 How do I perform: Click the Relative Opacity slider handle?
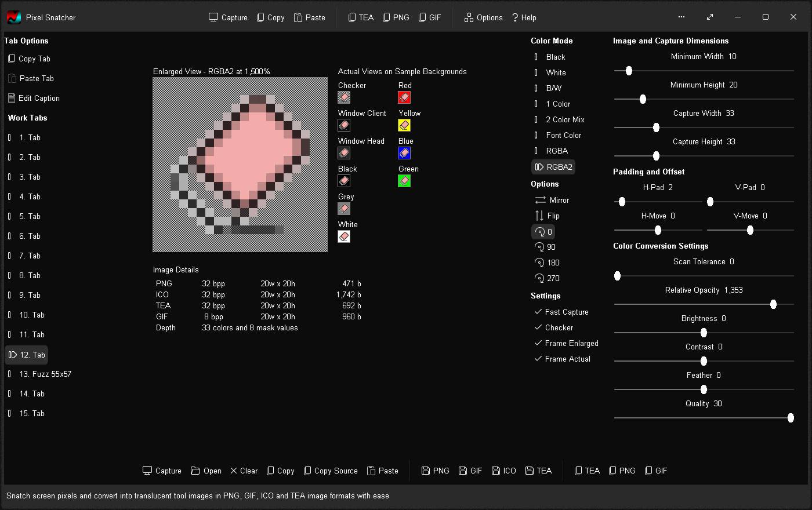[x=773, y=304]
